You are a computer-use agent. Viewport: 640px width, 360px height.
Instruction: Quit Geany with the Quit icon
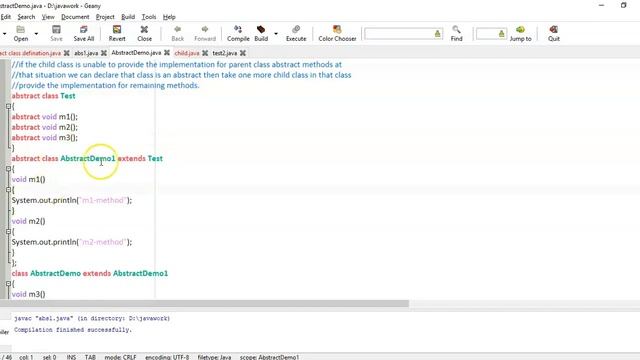pyautogui.click(x=554, y=33)
